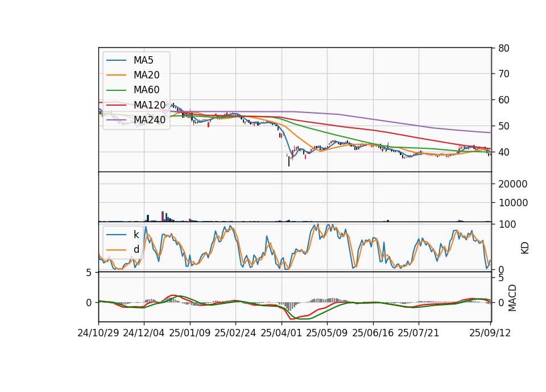Screen dimensions: 546x392
Task: Click the KD vertical axis title
Action: pyautogui.click(x=525, y=248)
